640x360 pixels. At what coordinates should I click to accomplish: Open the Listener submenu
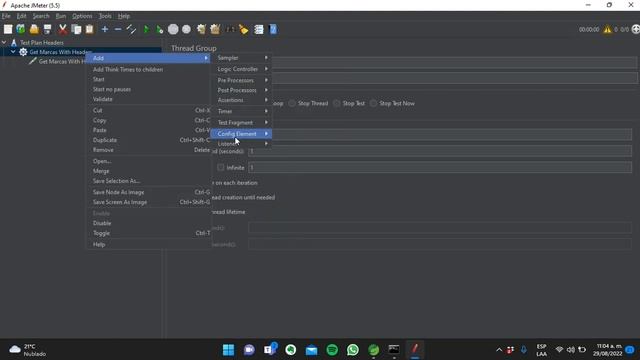click(241, 144)
